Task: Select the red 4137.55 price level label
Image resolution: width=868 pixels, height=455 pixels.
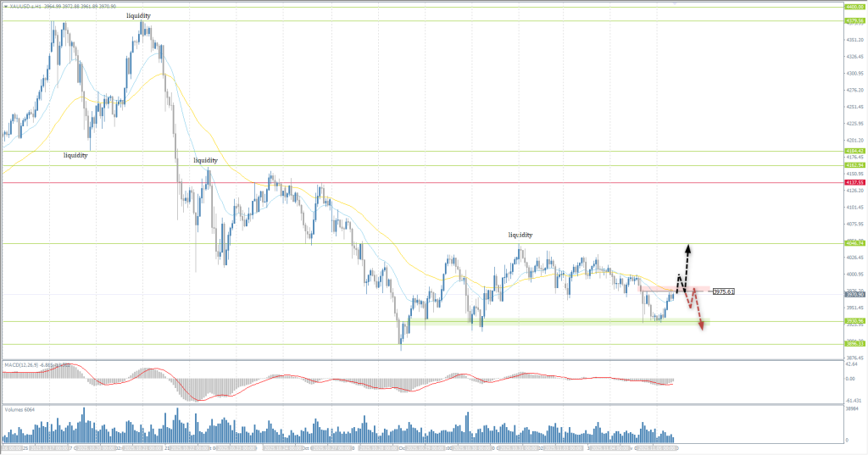Action: pos(854,182)
